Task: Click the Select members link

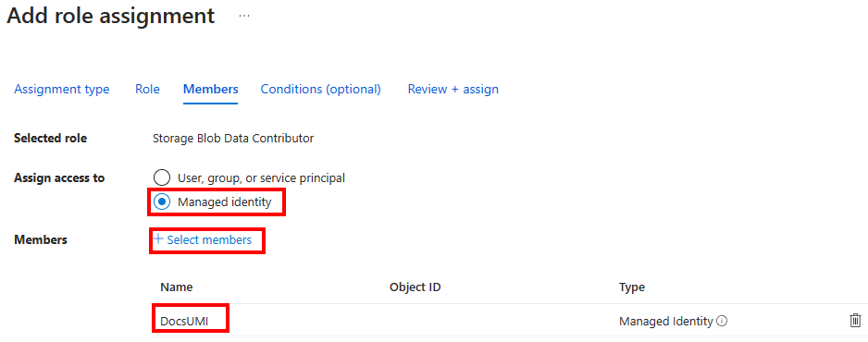Action: coord(209,239)
